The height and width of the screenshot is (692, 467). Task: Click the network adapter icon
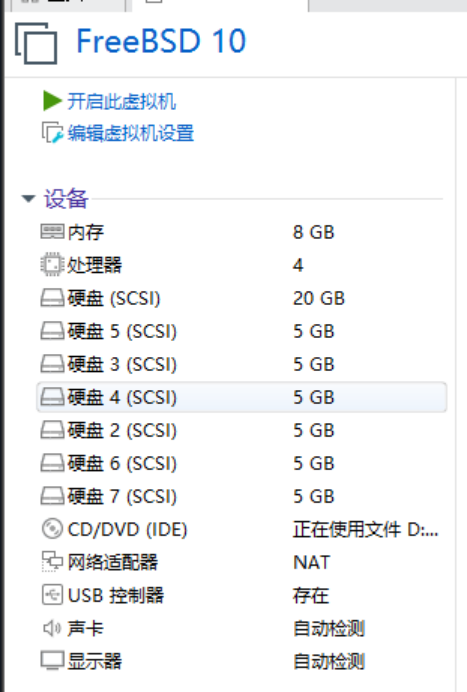click(52, 561)
